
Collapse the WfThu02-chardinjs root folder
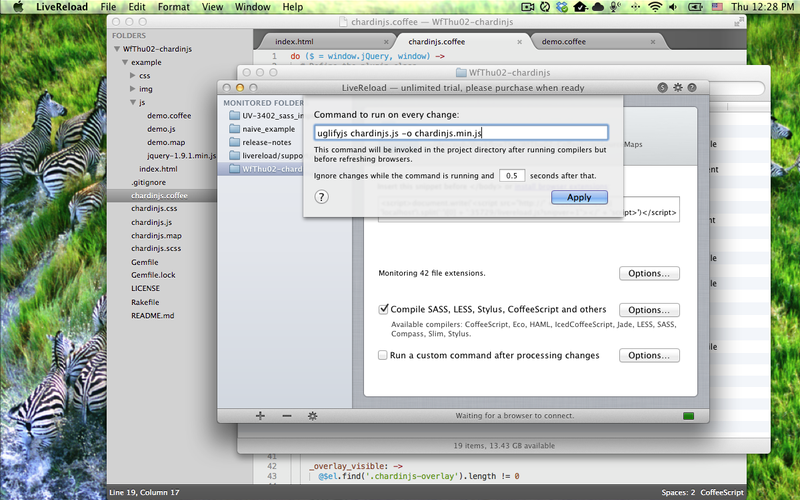[x=117, y=49]
